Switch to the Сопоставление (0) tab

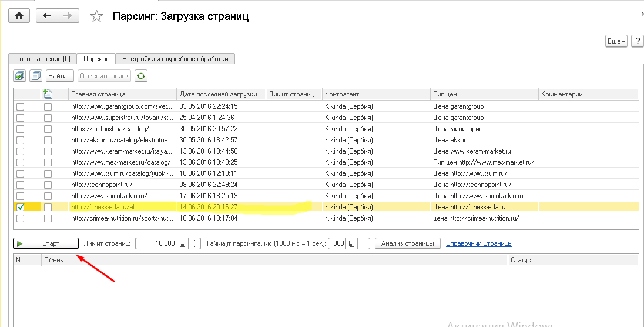tap(43, 59)
